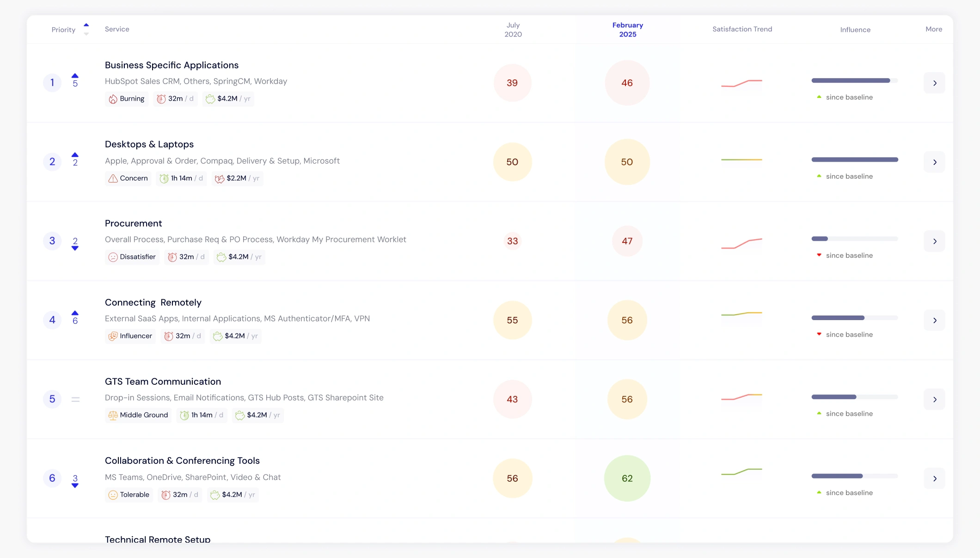Click green since-baseline triangle for Desktops & Laptops
Viewport: 980px width, 558px height.
point(819,176)
